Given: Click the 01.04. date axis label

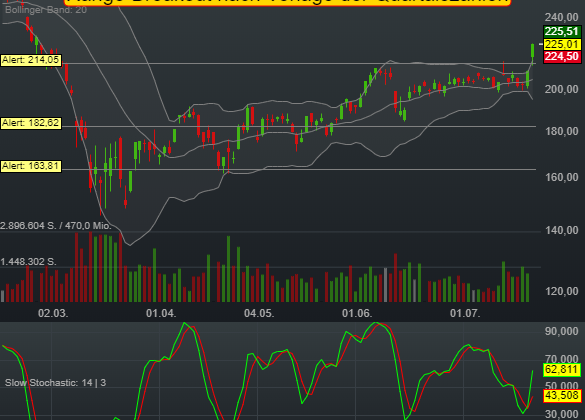Looking at the screenshot, I should (161, 313).
